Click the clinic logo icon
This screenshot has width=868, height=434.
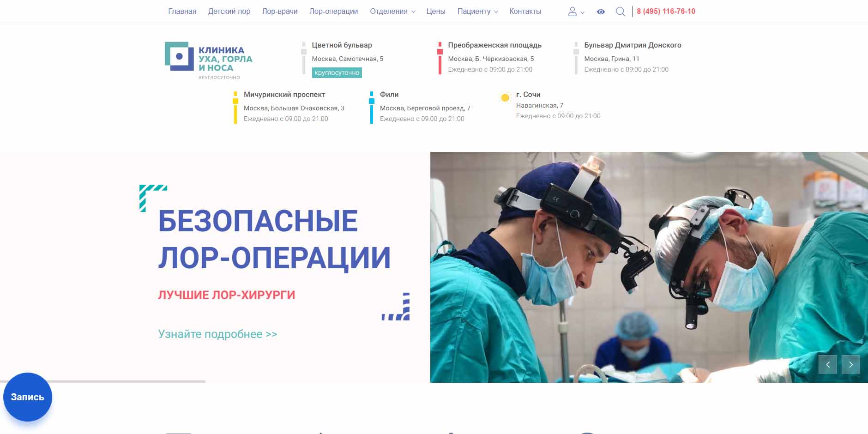[179, 56]
